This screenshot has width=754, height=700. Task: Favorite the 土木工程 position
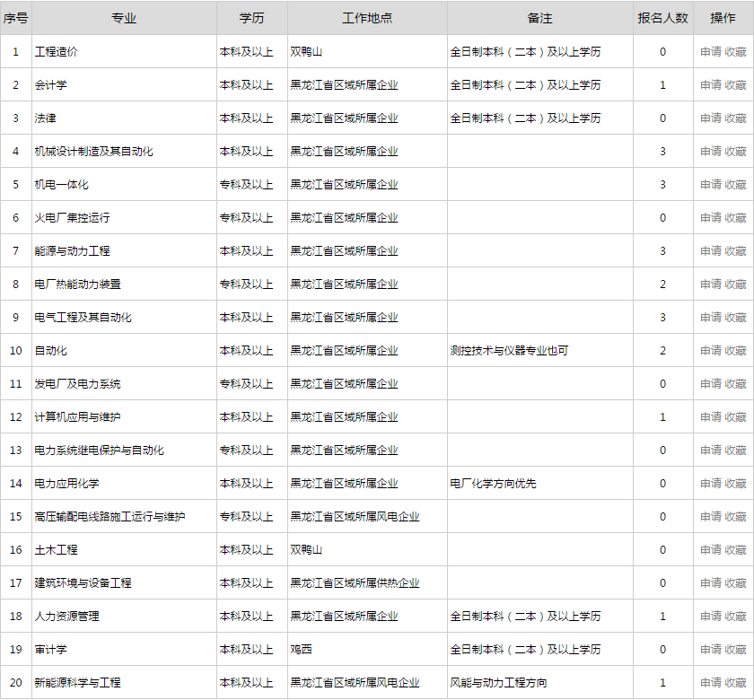click(x=735, y=550)
